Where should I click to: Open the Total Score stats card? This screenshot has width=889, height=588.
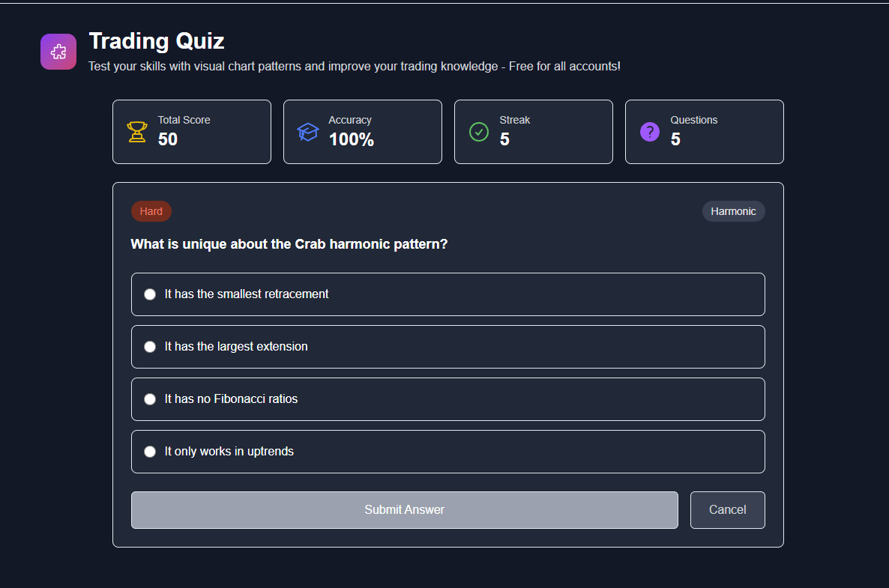coord(191,131)
